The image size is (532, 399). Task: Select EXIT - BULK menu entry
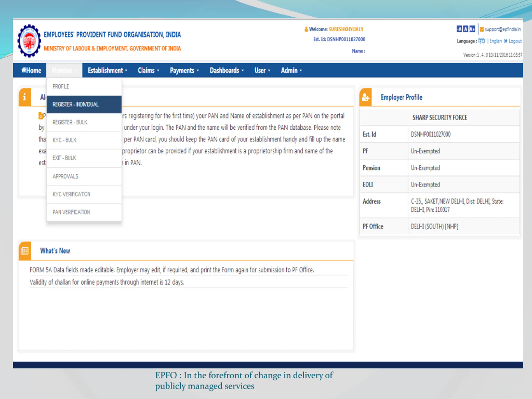pos(84,158)
